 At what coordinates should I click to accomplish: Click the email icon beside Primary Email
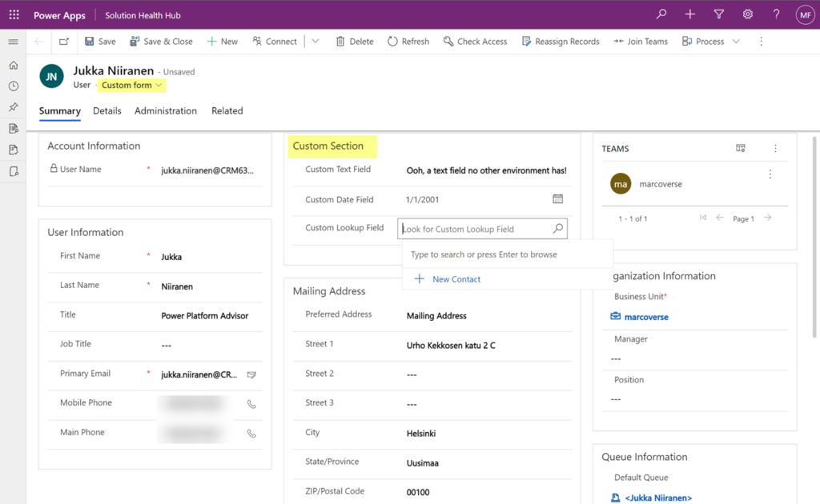(251, 373)
